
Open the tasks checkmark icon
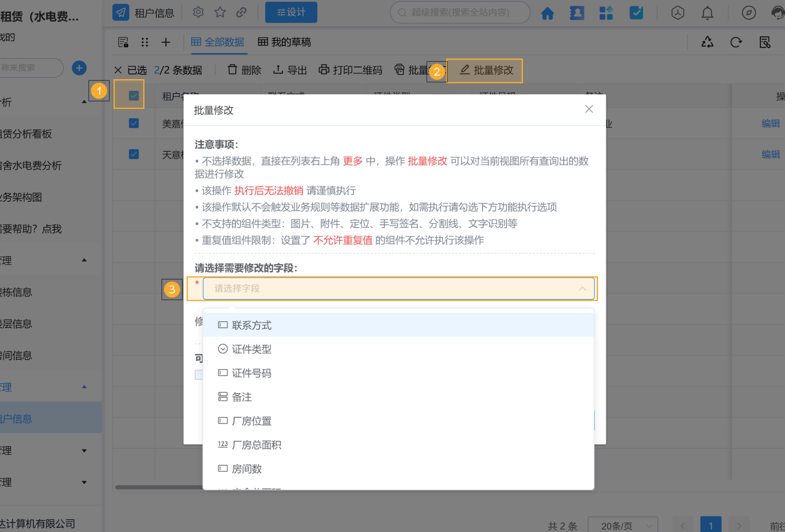point(636,13)
